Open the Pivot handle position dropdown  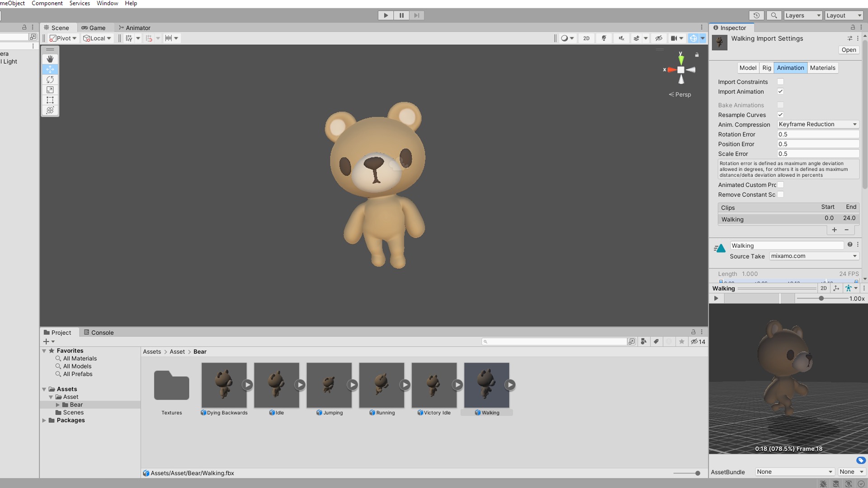pos(63,38)
